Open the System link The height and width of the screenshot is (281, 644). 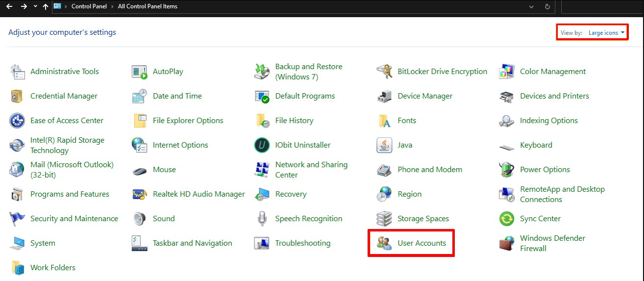click(43, 243)
